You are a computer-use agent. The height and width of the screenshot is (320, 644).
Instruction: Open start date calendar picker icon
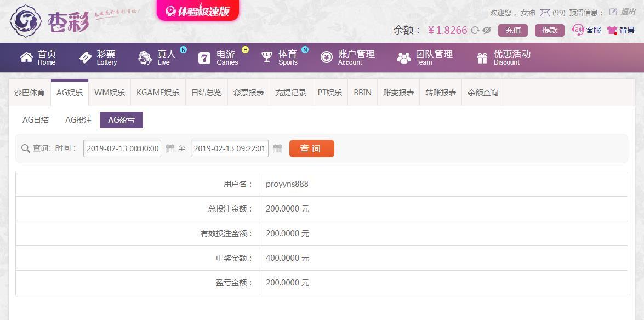(x=170, y=148)
